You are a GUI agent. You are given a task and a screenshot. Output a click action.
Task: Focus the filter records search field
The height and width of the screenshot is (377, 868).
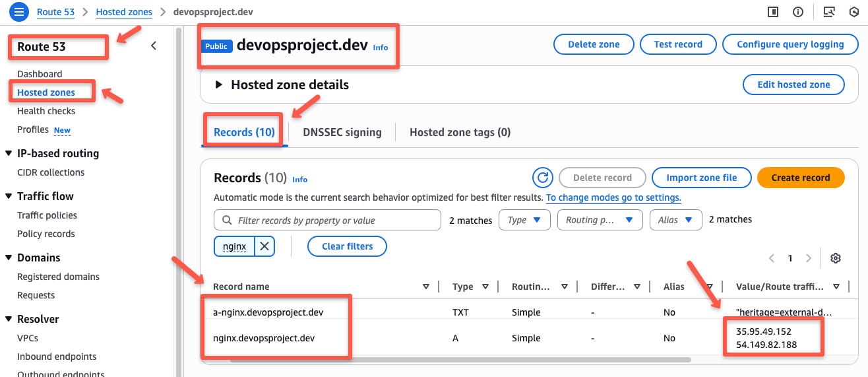coord(327,220)
